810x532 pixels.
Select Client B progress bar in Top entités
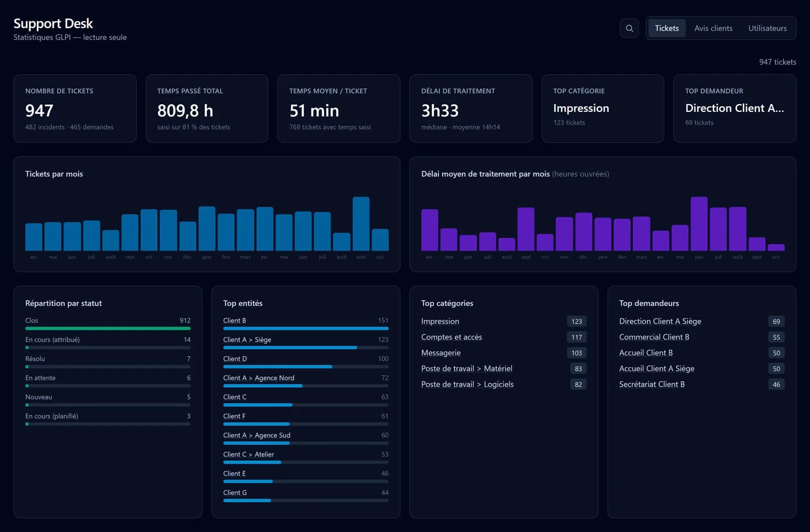[x=306, y=329]
